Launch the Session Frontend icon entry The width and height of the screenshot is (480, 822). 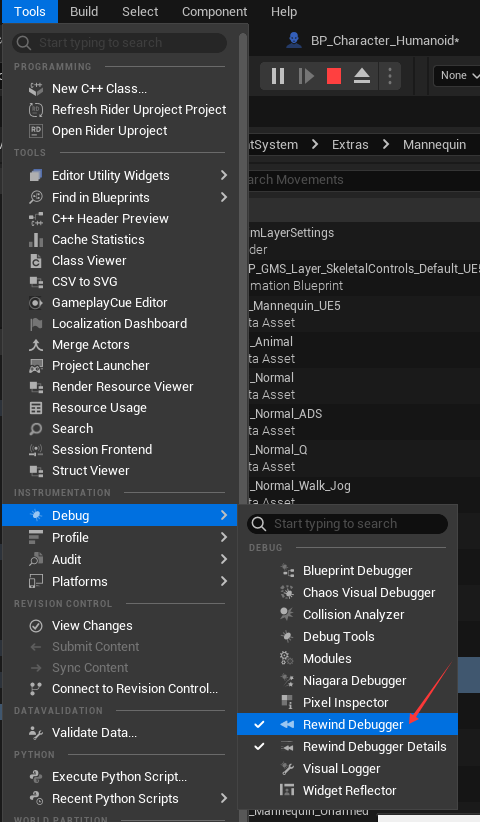(x=36, y=449)
